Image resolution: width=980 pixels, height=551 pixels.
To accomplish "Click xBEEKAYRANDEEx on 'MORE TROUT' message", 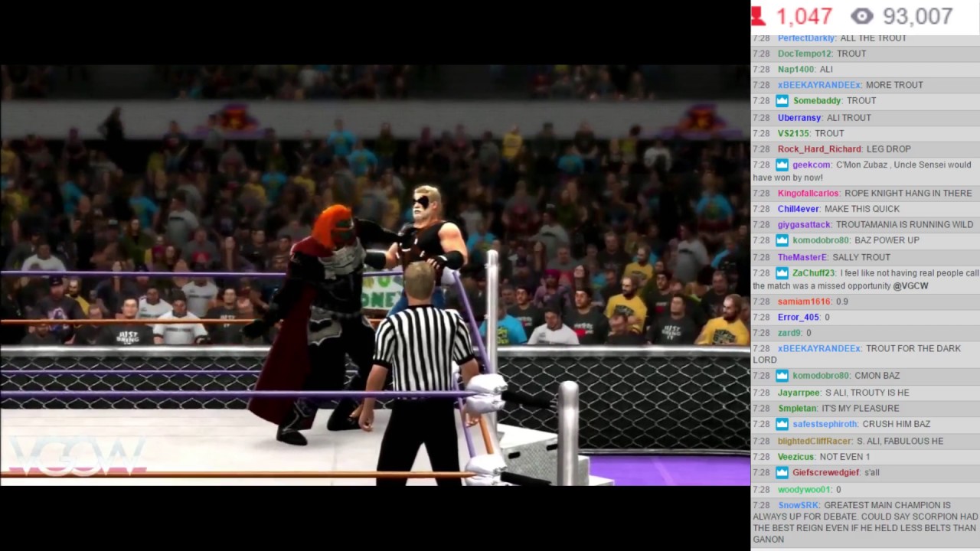I will tap(819, 85).
